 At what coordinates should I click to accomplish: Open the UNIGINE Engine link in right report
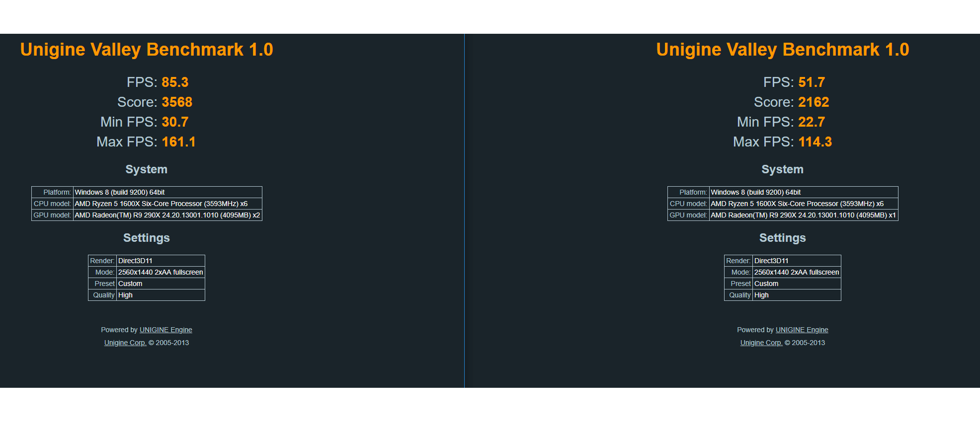(x=802, y=330)
